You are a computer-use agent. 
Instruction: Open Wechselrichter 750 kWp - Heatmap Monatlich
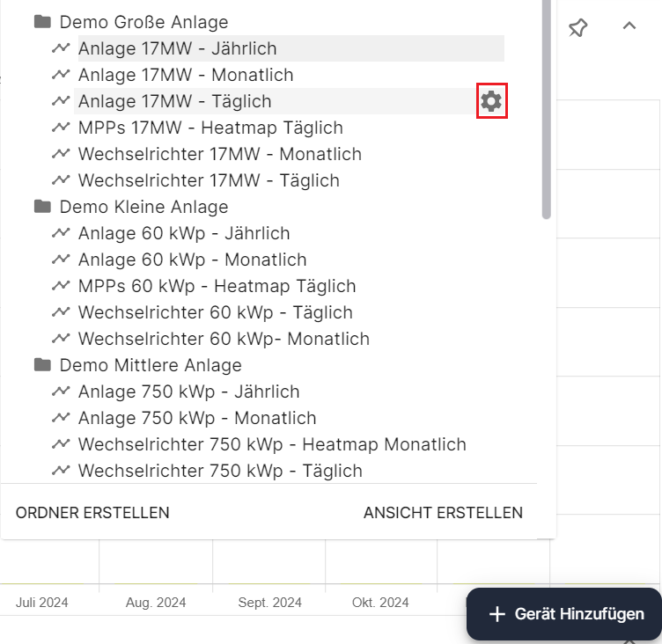click(x=272, y=444)
